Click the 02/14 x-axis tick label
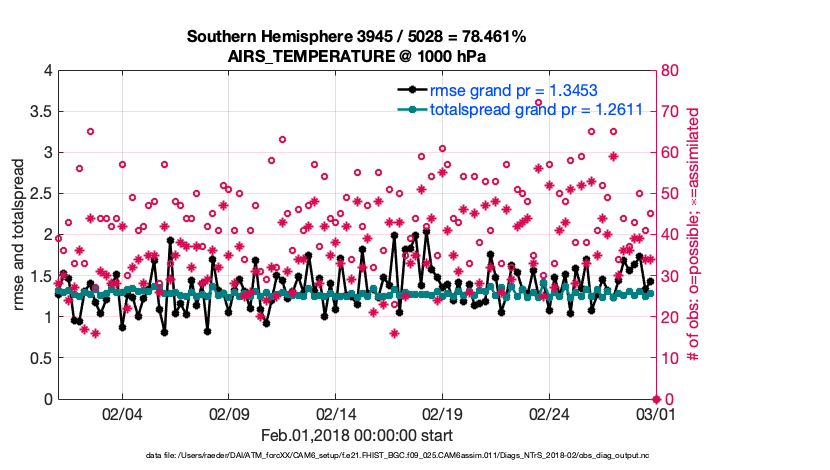Viewport: 830px width, 470px height. 336,413
